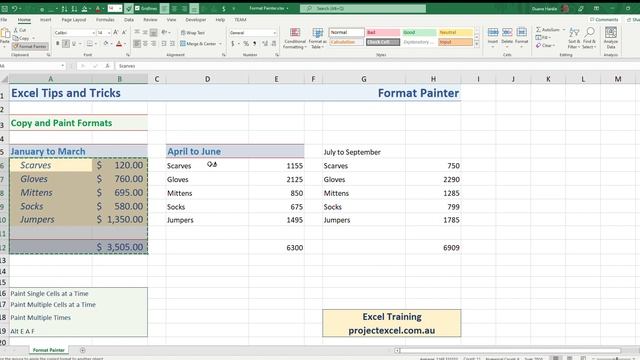Increase font size with the larger A icon
Screen dimensions: 640x360
[116, 33]
